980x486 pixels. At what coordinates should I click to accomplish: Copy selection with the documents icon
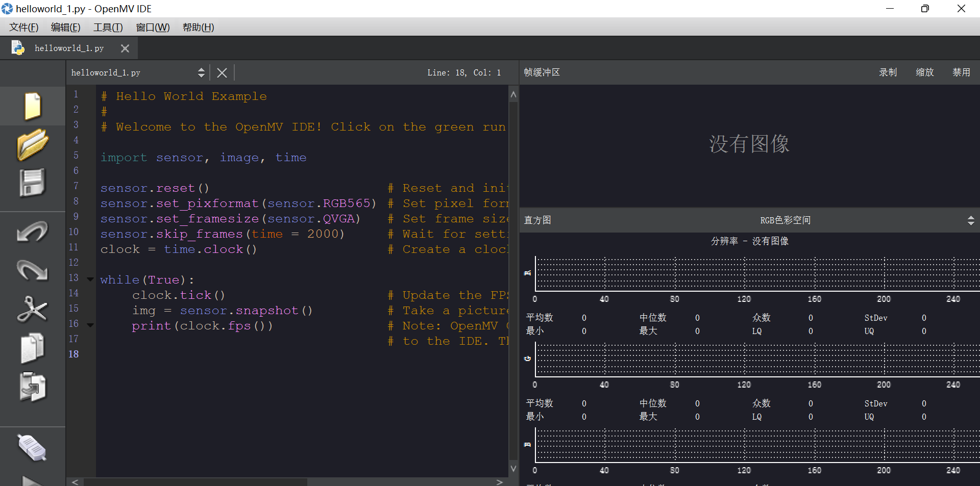click(33, 348)
